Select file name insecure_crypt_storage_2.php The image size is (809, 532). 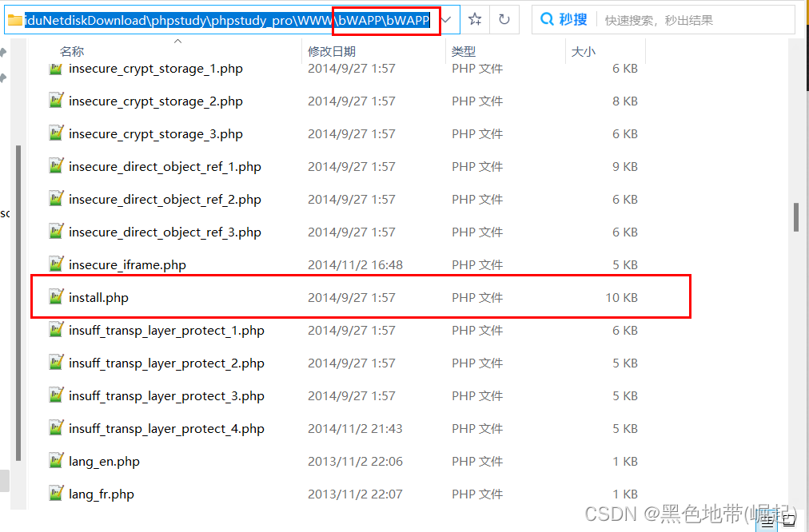156,101
